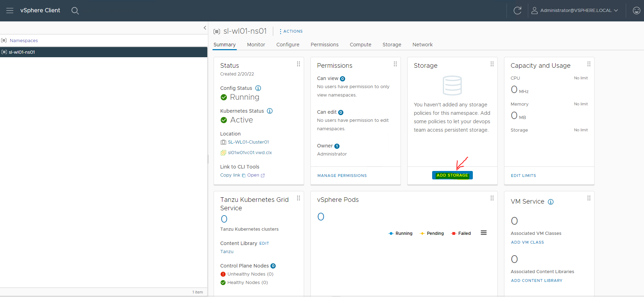Click VM Service card drag handle
The width and height of the screenshot is (644, 297).
point(589,198)
